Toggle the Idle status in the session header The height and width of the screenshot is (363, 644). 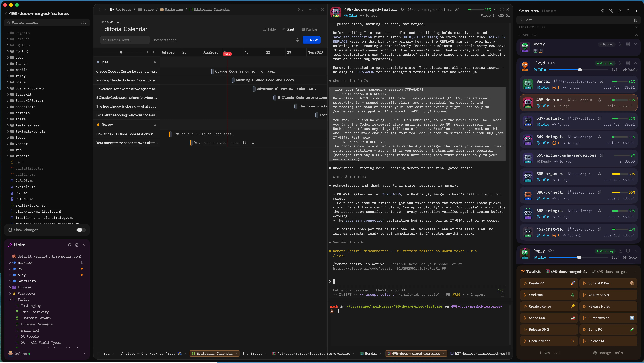pos(350,16)
